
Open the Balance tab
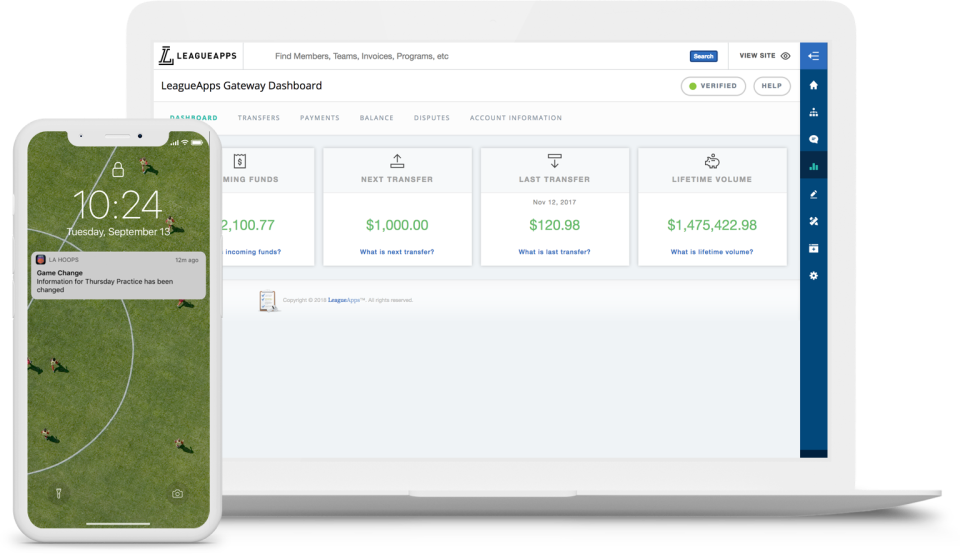[377, 118]
